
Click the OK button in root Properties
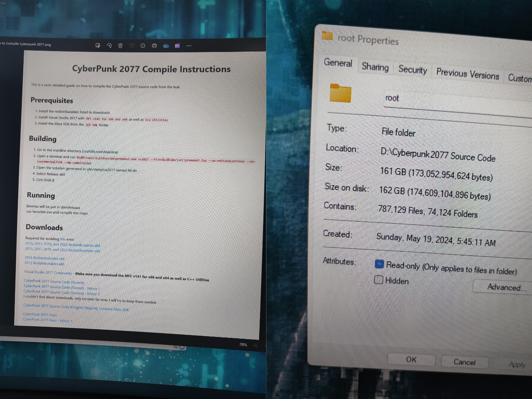[411, 359]
